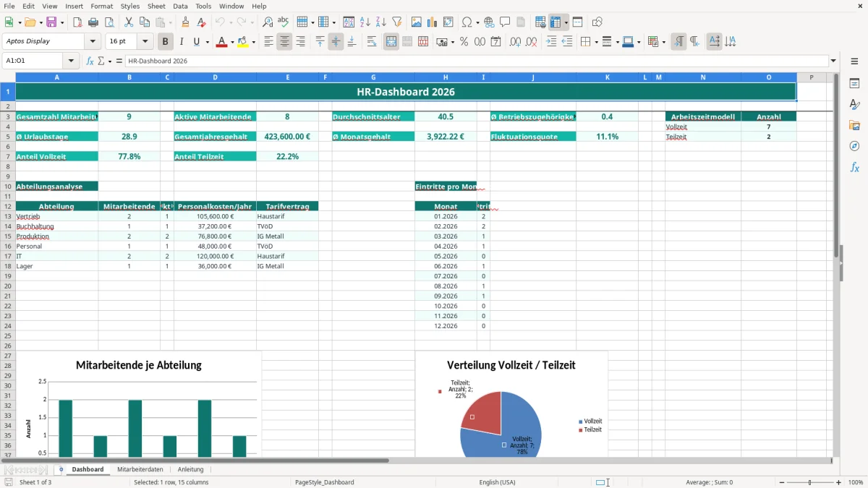This screenshot has width=868, height=488.
Task: Select row 13 via its row header
Action: (8, 216)
